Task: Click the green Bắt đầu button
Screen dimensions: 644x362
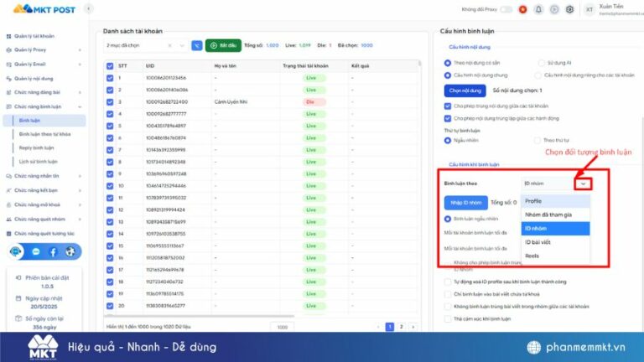Action: [223, 45]
